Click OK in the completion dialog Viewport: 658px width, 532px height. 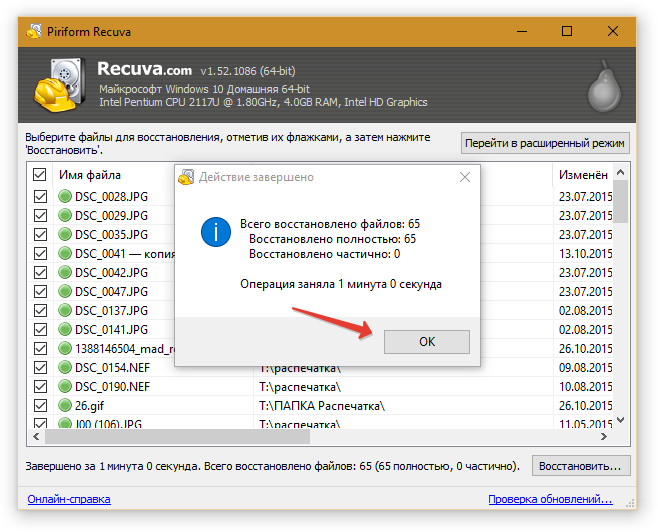click(x=426, y=342)
